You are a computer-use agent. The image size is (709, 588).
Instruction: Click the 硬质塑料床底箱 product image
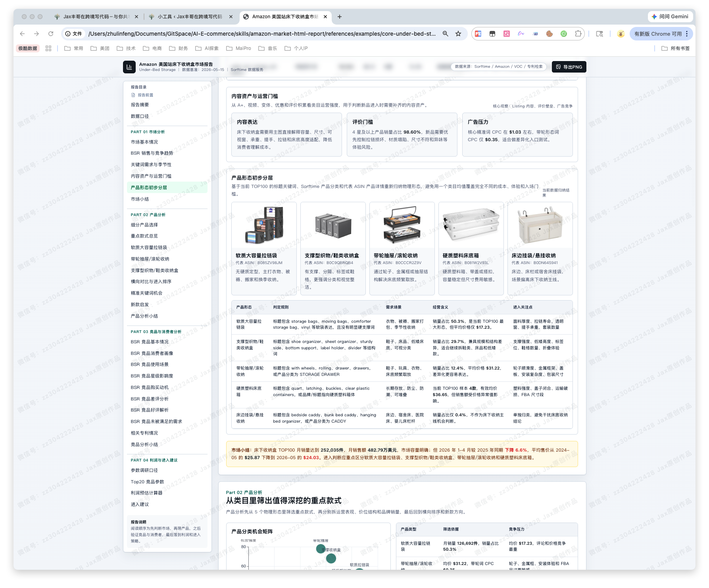[471, 225]
